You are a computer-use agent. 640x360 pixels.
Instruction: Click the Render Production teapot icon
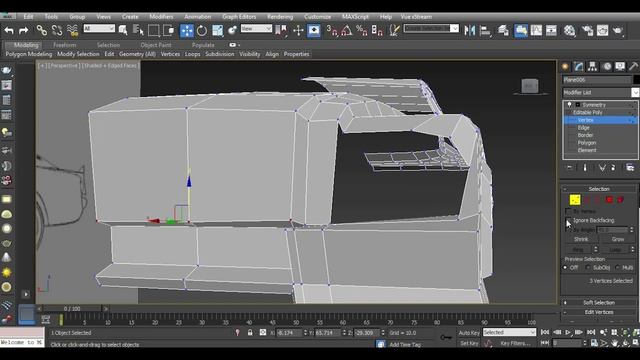(x=618, y=31)
